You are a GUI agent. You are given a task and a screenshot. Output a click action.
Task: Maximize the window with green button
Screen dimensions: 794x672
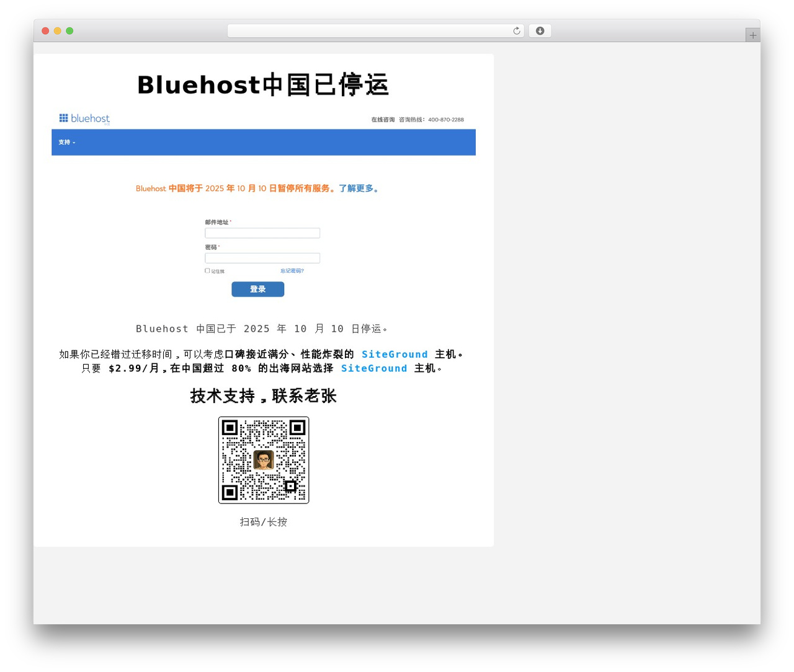[69, 31]
